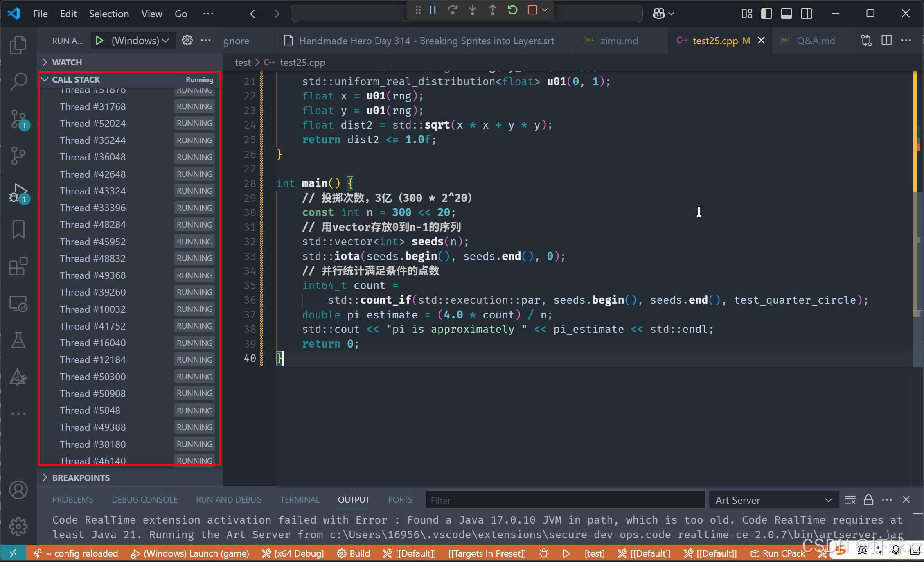Image resolution: width=924 pixels, height=562 pixels.
Task: Pause the debug session
Action: tap(433, 10)
